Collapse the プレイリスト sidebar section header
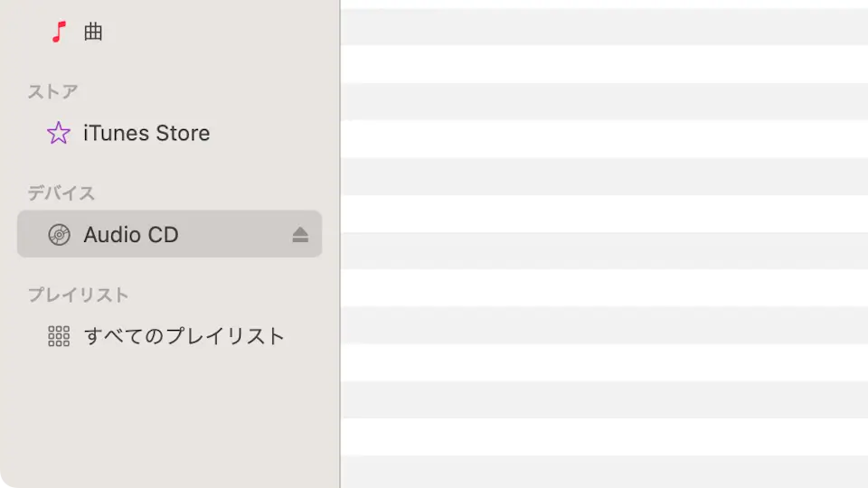This screenshot has height=488, width=868. click(x=78, y=295)
